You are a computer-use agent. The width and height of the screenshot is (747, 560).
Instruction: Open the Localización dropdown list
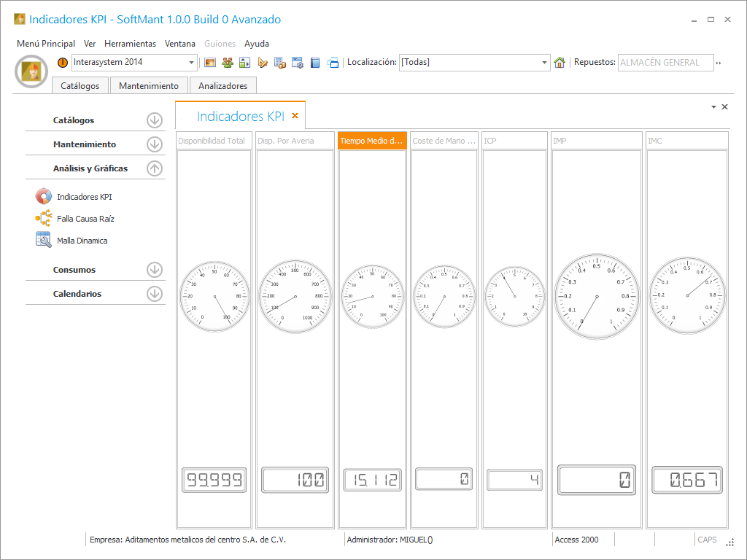tap(544, 63)
